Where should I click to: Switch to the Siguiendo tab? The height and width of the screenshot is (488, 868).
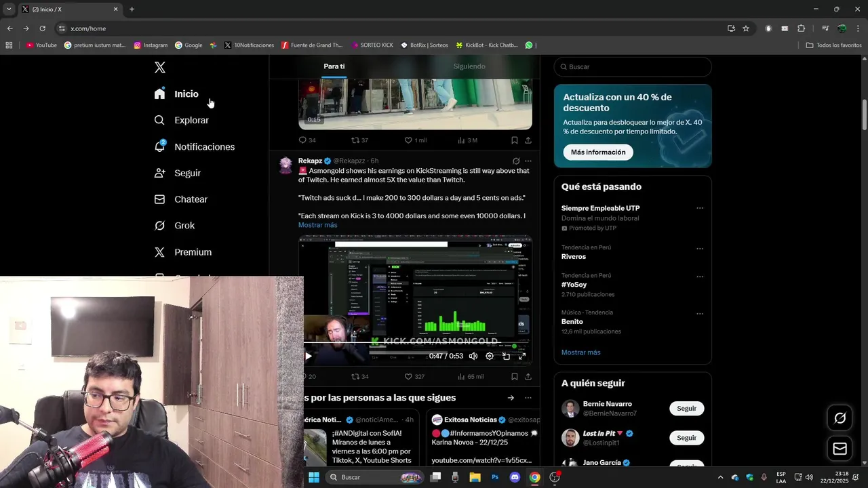click(x=469, y=66)
